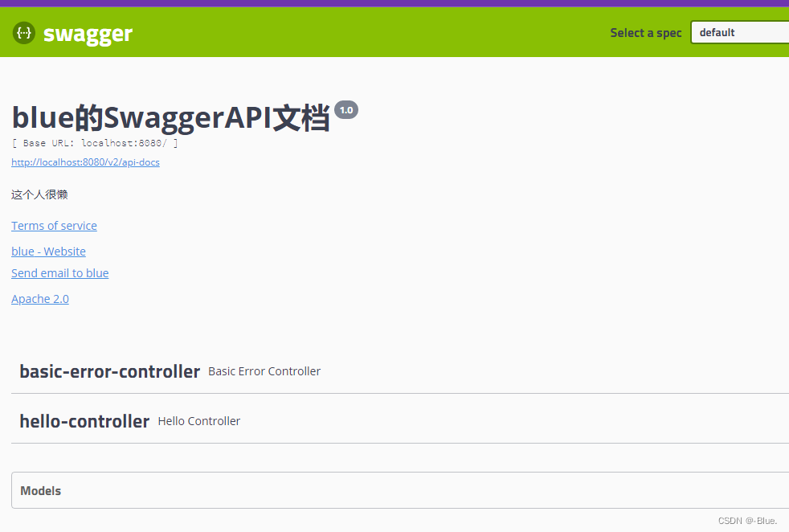Click the Basic Error Controller description
The height and width of the screenshot is (532, 789).
coord(264,371)
